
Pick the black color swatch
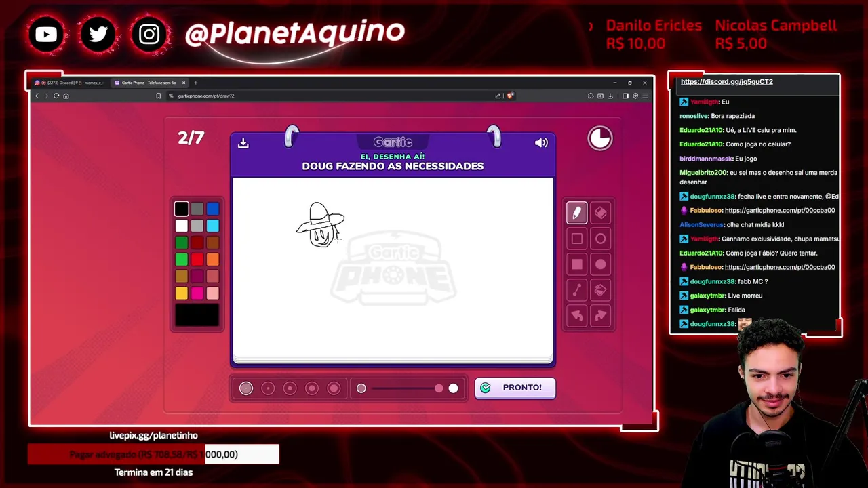coord(181,209)
